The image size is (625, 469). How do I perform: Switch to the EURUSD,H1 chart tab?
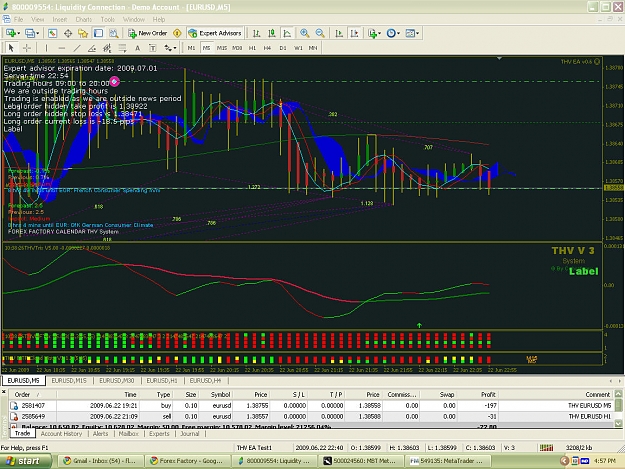162,381
